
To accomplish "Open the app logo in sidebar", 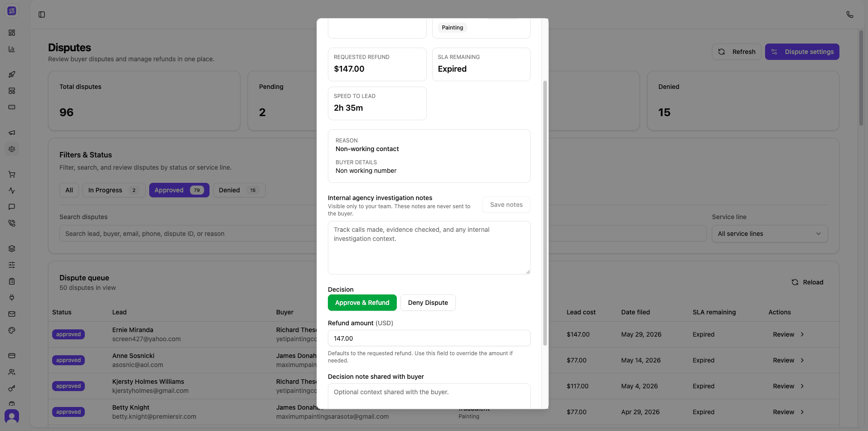I will pos(12,11).
